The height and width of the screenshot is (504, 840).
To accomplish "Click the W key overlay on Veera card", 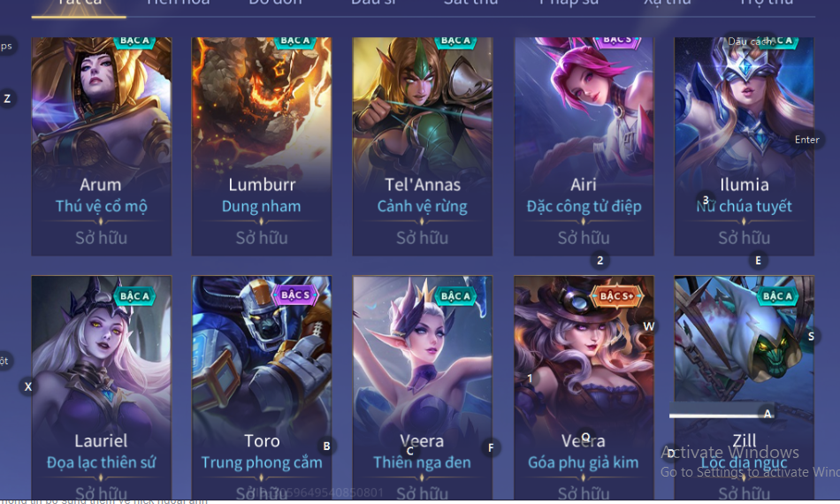I will (648, 326).
